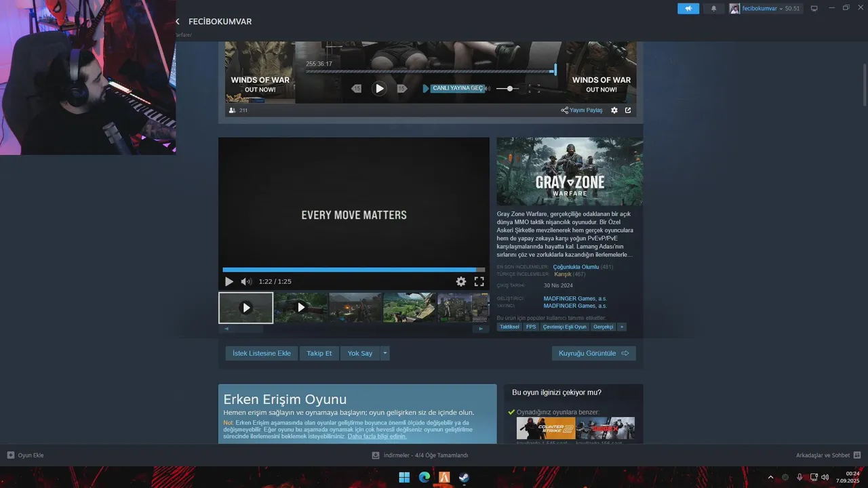Open trailer video settings gear
The image size is (868, 488).
coord(461,281)
